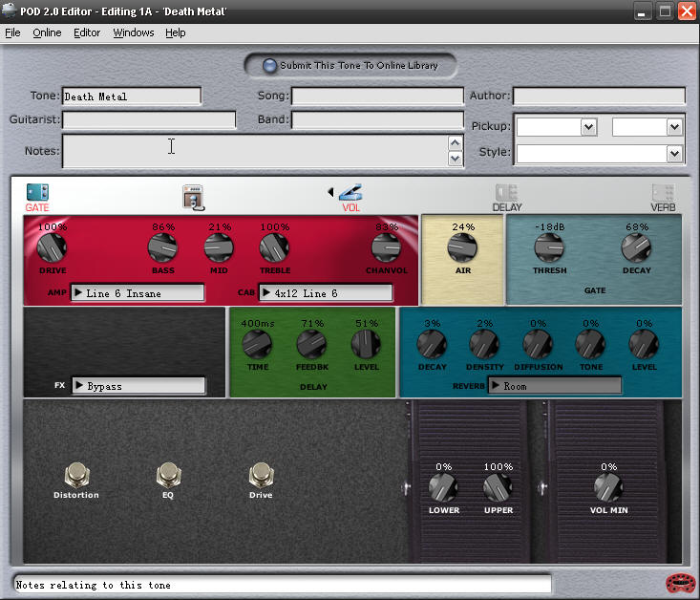The width and height of the screenshot is (700, 600).
Task: Click the gate THRESH knob
Action: point(549,248)
